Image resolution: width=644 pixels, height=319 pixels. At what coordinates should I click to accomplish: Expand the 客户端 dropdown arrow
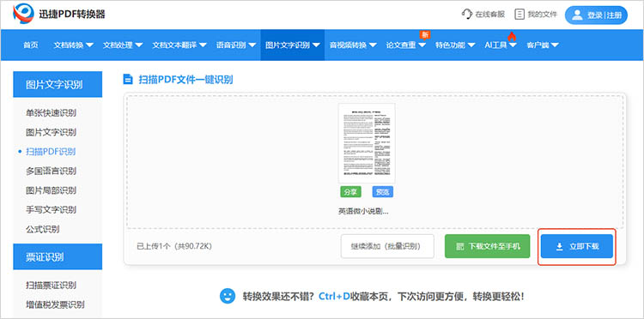[x=555, y=45]
